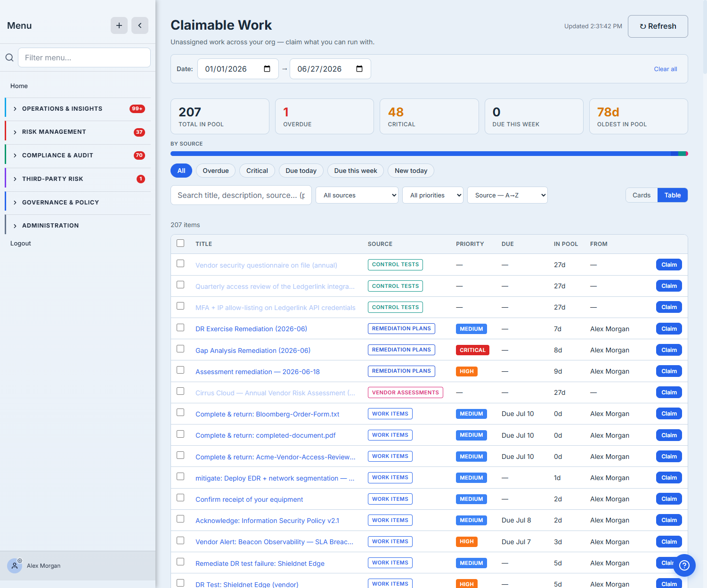Open the All priorities dropdown
The image size is (707, 588).
coord(433,195)
